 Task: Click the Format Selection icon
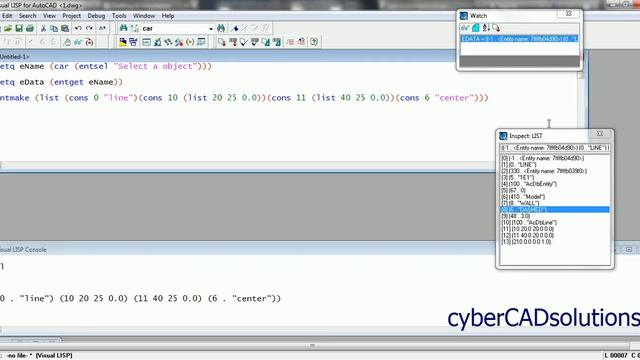point(276,42)
